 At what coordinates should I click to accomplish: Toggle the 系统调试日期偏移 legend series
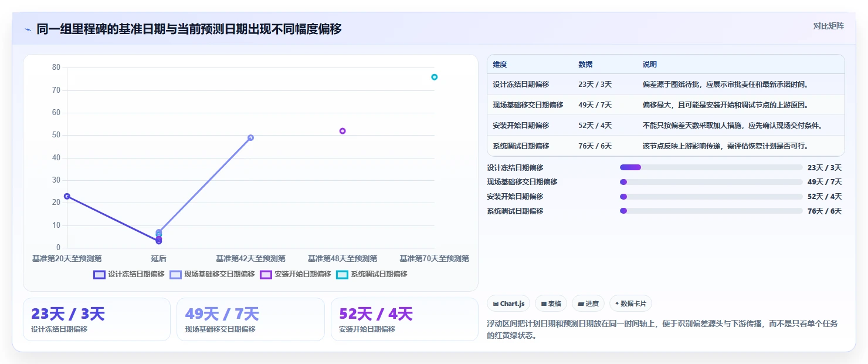coord(372,274)
